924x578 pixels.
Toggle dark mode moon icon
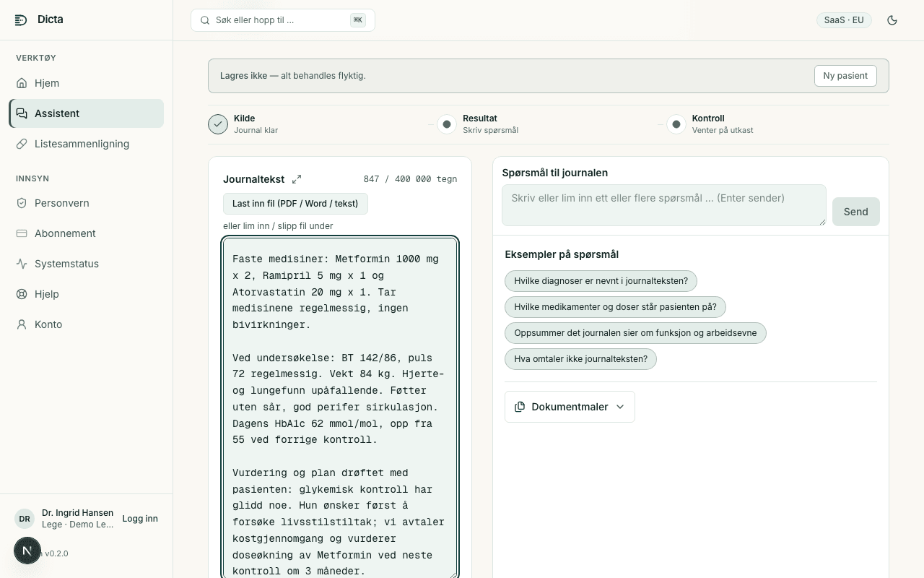[892, 20]
